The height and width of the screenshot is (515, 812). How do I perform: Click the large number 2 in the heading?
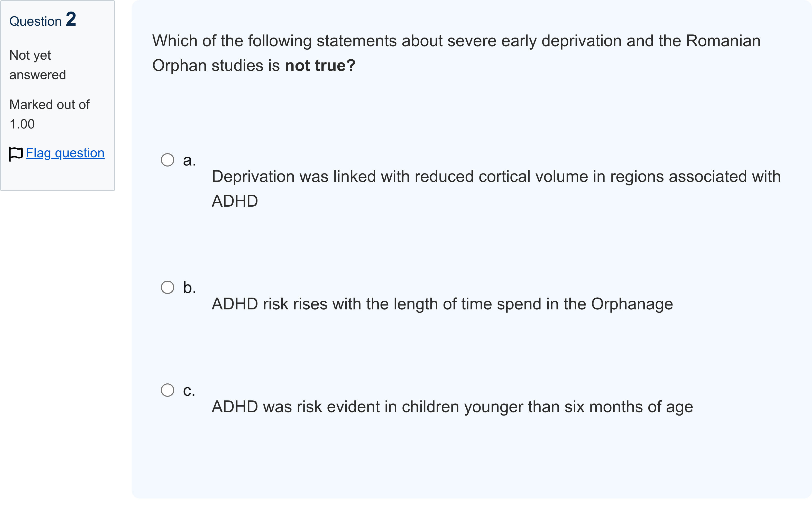click(x=71, y=19)
